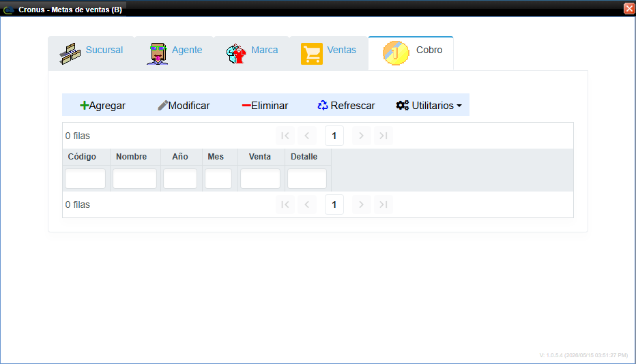636x364 pixels.
Task: Go to last page in bottom pager
Action: point(384,204)
